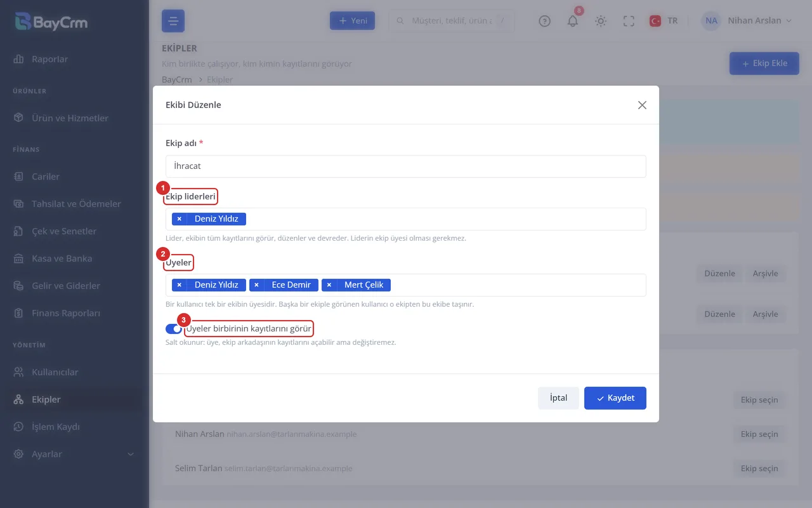The height and width of the screenshot is (508, 812).
Task: Expand the Ayarlar sidebar menu
Action: 74,454
